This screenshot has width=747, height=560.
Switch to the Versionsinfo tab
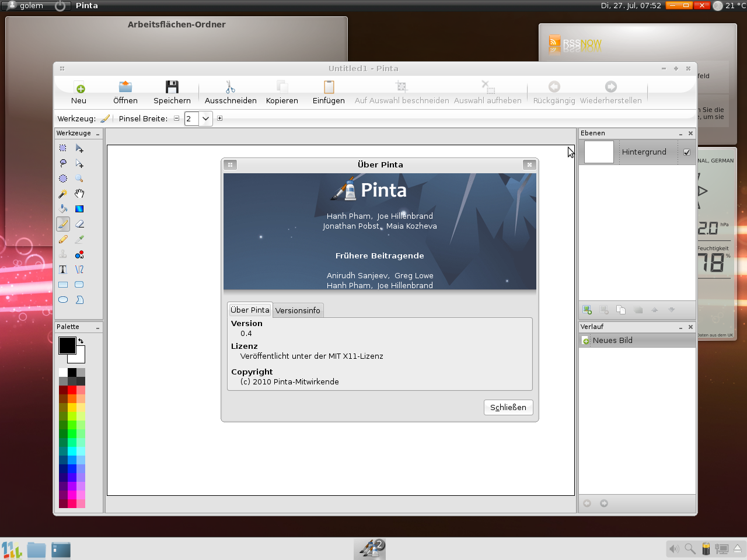(298, 310)
